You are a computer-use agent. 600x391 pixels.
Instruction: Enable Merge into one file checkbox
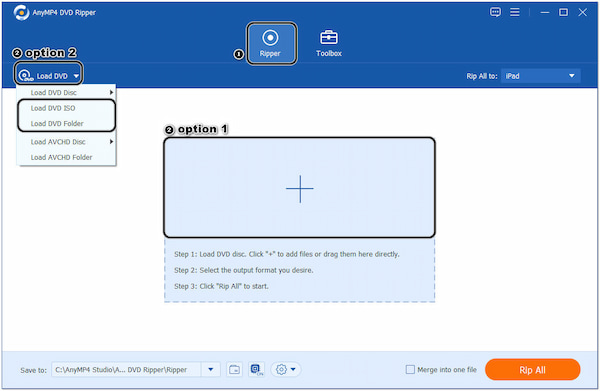click(410, 370)
